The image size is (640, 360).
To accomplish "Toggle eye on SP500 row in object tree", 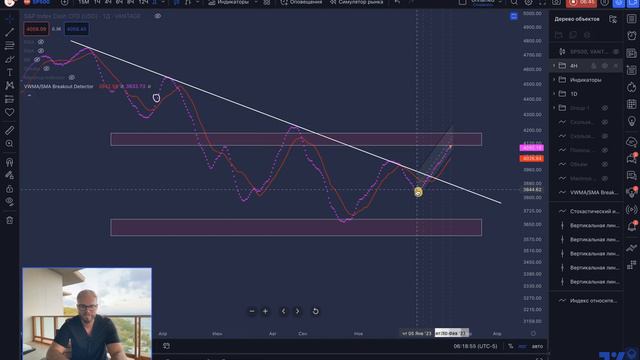I will 616,52.
